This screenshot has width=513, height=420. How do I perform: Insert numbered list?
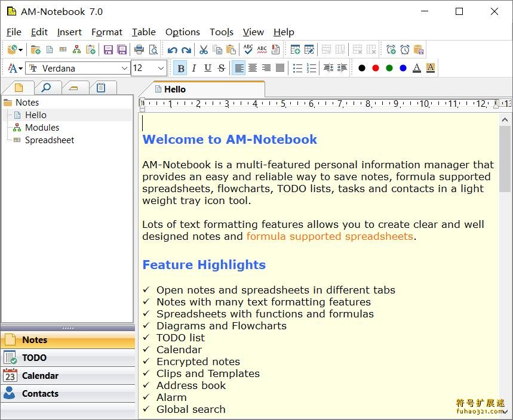coord(311,68)
